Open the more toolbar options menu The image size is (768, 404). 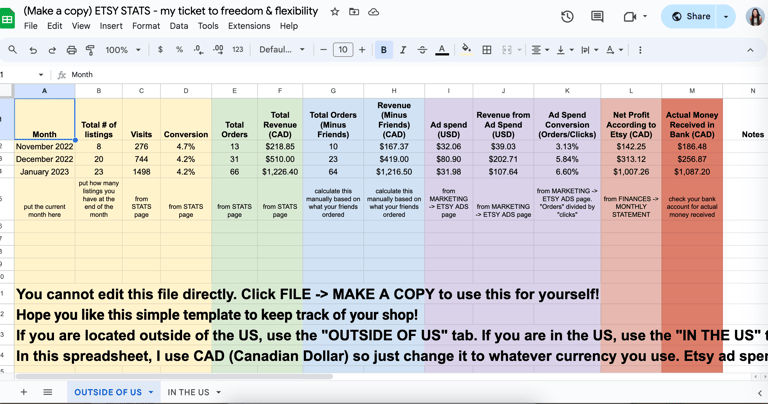point(640,50)
